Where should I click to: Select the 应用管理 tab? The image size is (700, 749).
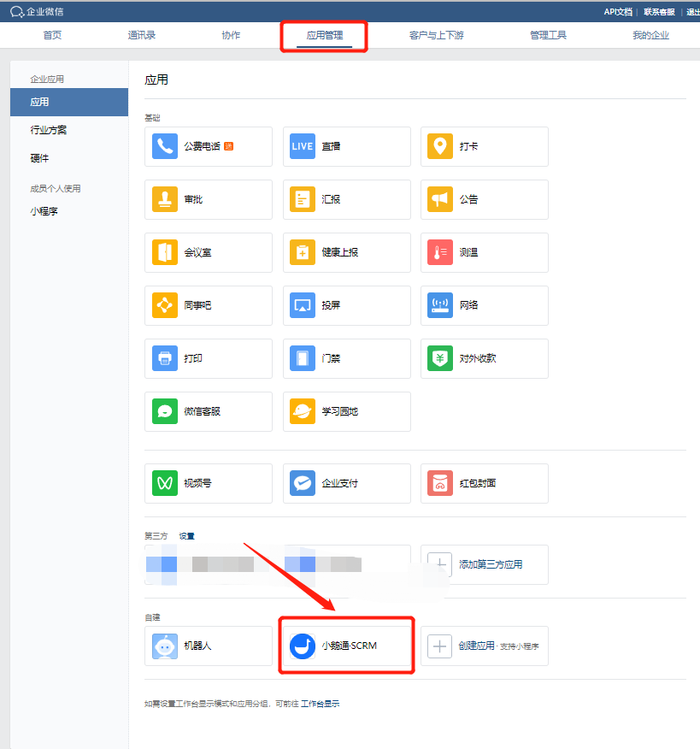324,35
